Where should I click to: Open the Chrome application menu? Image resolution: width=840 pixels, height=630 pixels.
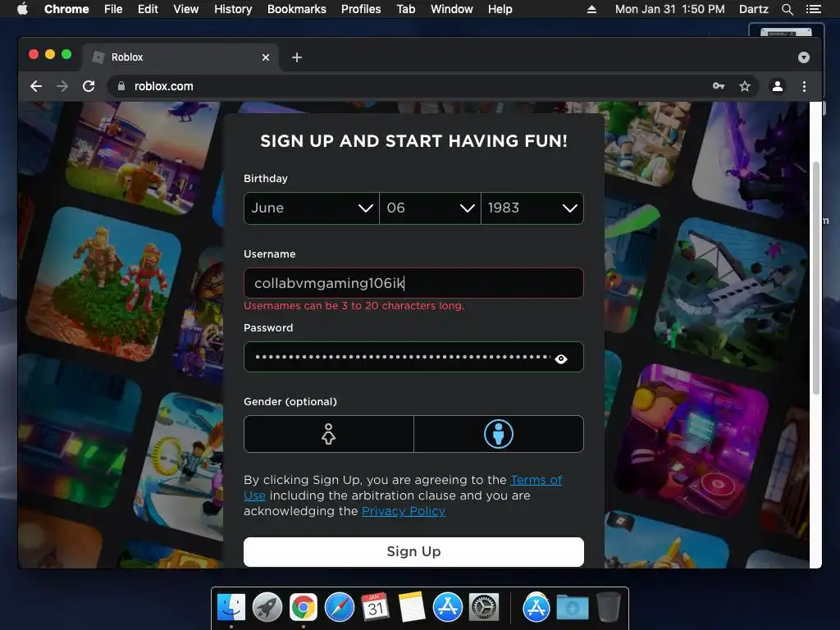(66, 9)
